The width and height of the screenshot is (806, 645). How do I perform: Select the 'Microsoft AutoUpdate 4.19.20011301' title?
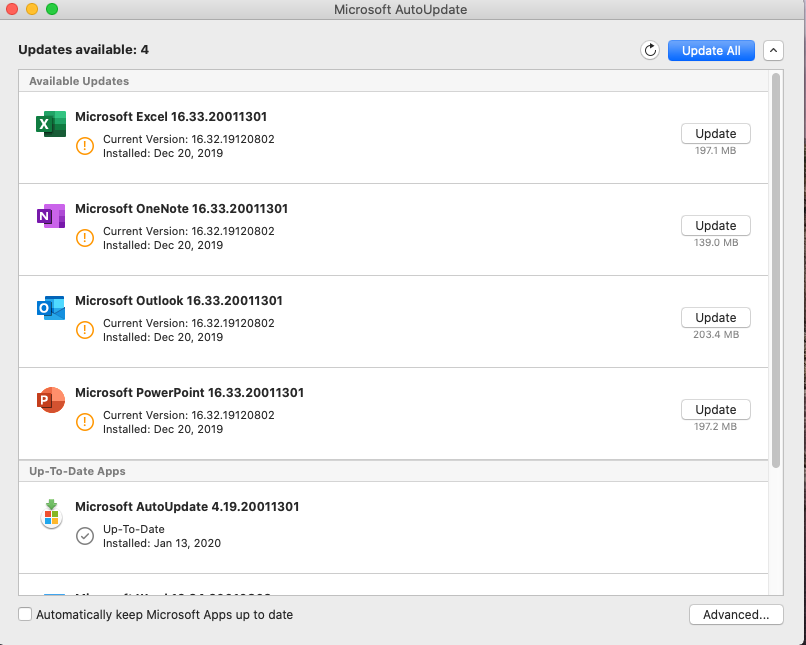(187, 507)
